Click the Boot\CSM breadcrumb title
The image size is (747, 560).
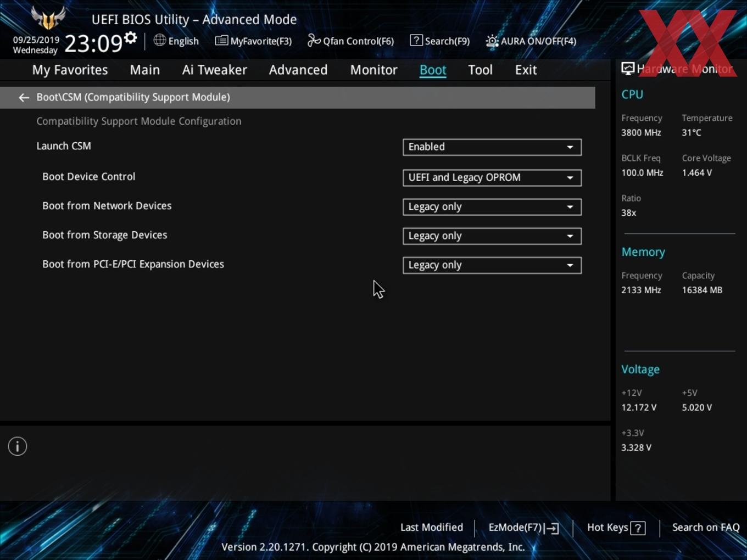point(133,97)
